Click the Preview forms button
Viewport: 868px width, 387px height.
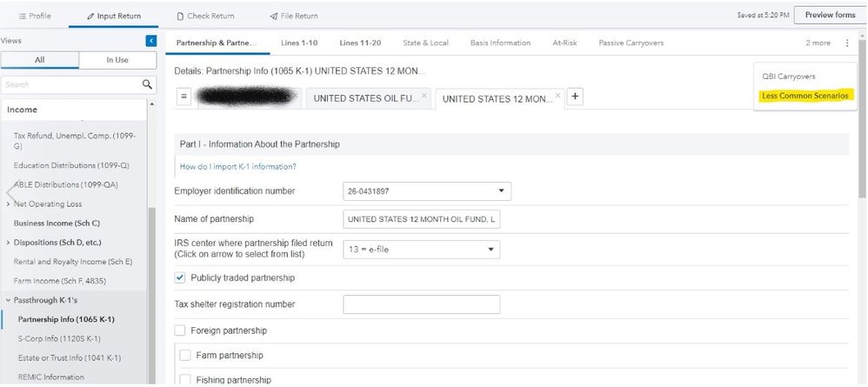[830, 15]
